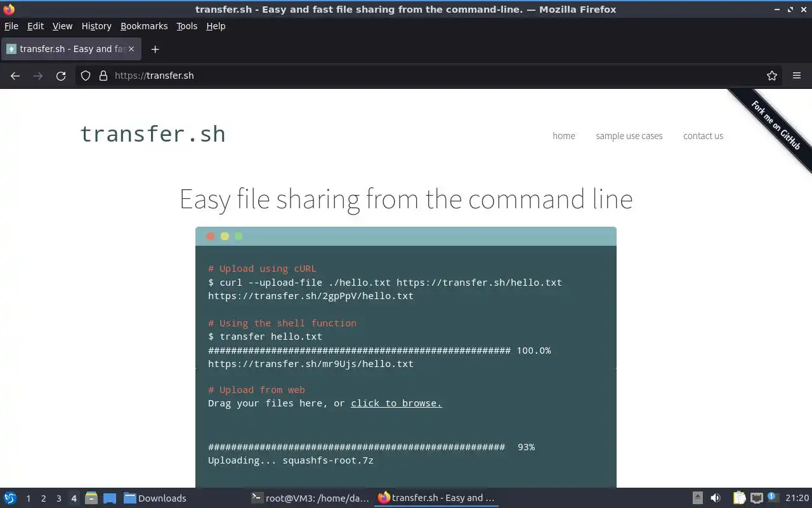Open the View menu
This screenshot has width=812, height=508.
(x=62, y=26)
